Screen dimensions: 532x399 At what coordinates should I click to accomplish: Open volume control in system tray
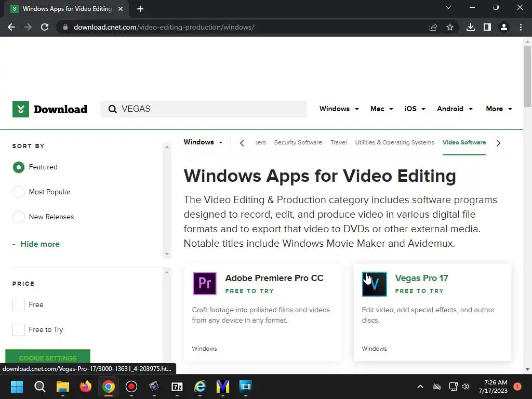pos(465,387)
